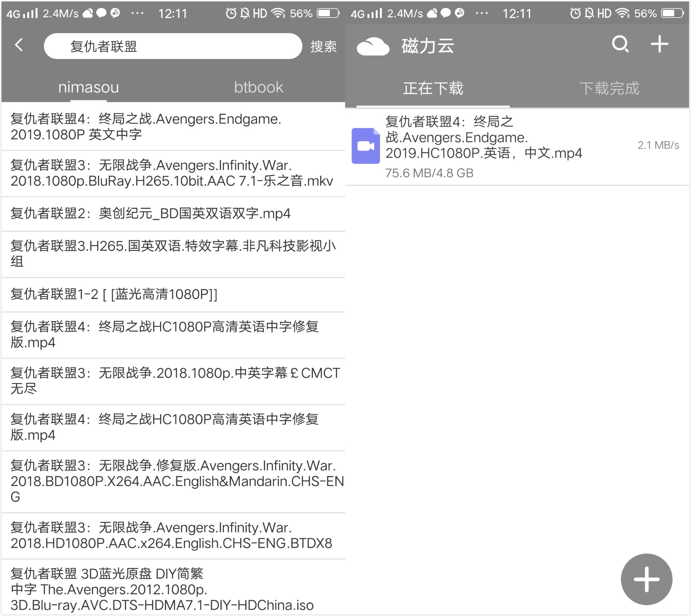Select result 无限战争.修复版.Avengers.Infinity.War BD1080P
Image resolution: width=691 pixels, height=616 pixels.
(173, 481)
